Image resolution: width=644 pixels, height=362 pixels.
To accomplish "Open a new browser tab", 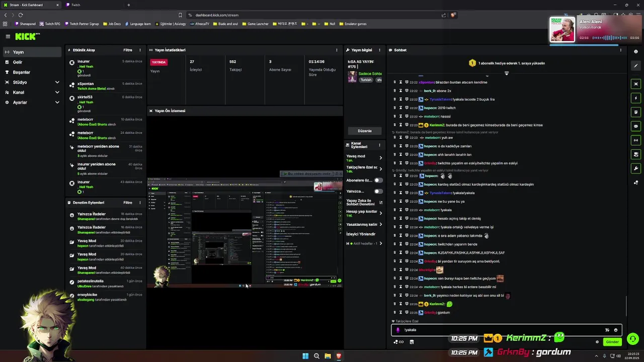I will (128, 5).
